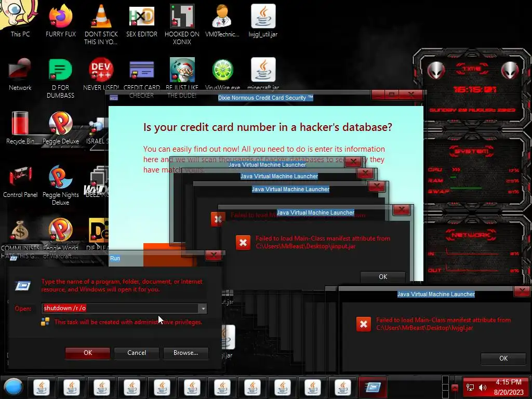Click the Run dialog program icon beside the description
The width and height of the screenshot is (532, 399).
tap(23, 286)
